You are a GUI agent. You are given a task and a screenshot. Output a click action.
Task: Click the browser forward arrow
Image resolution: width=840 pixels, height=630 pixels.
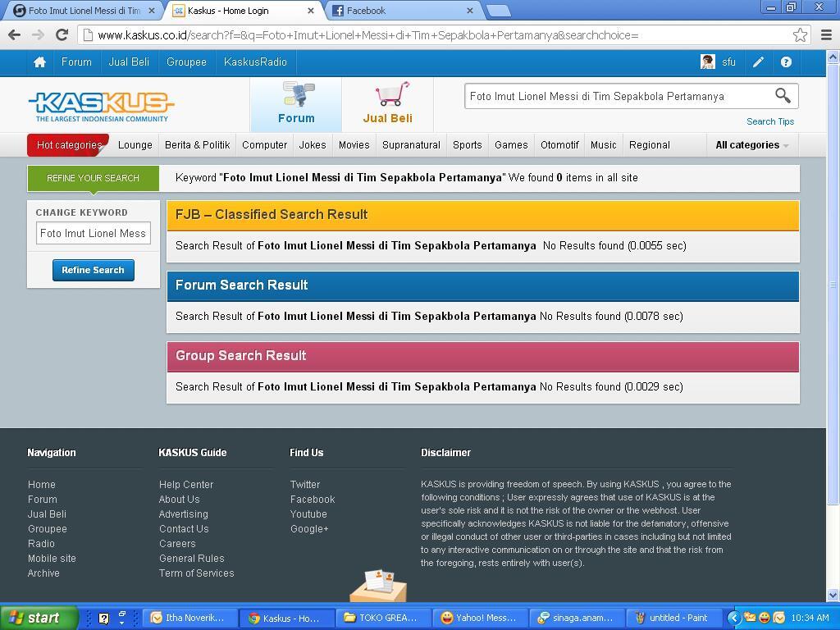38,35
